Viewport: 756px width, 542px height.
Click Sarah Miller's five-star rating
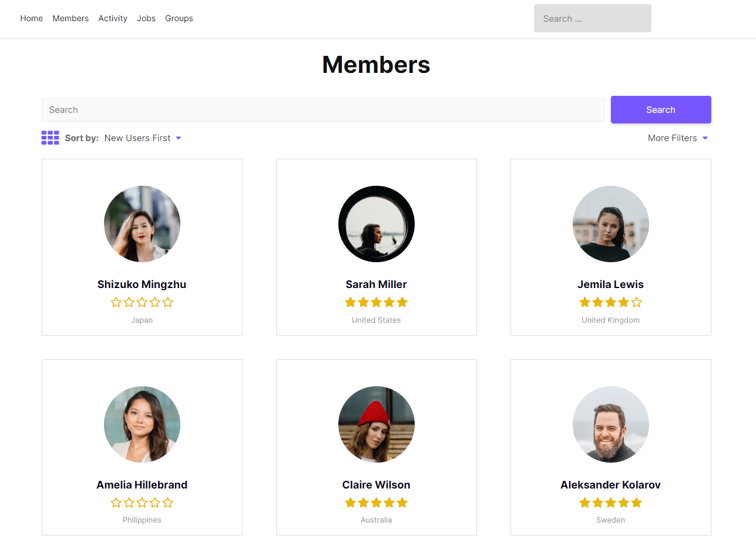pyautogui.click(x=376, y=302)
